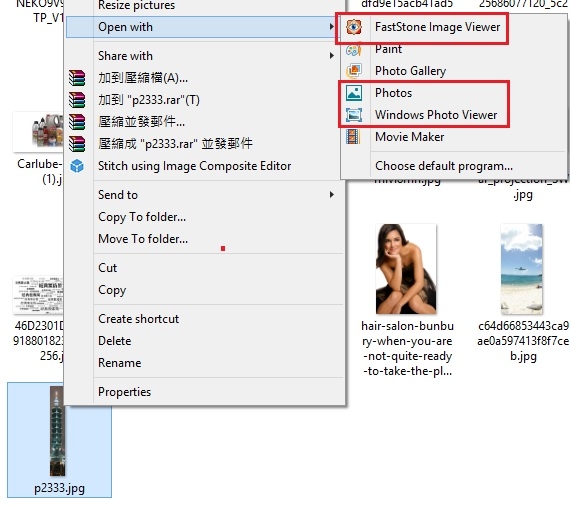The width and height of the screenshot is (570, 508).
Task: Select the p2333.jpg tower thumbnail
Action: coord(58,431)
